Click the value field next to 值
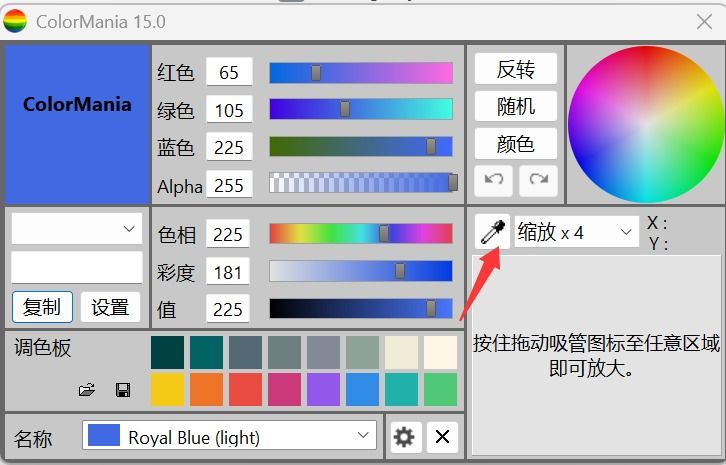The width and height of the screenshot is (726, 465). [x=228, y=309]
